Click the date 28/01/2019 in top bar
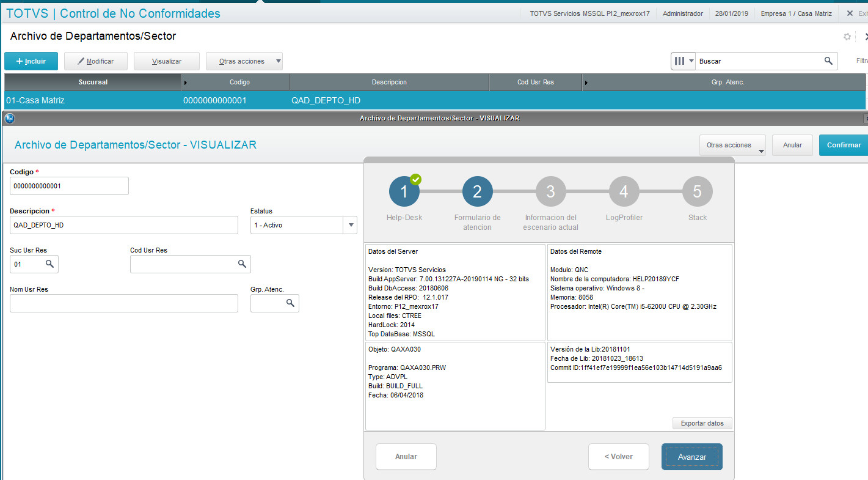868x480 pixels. tap(731, 13)
